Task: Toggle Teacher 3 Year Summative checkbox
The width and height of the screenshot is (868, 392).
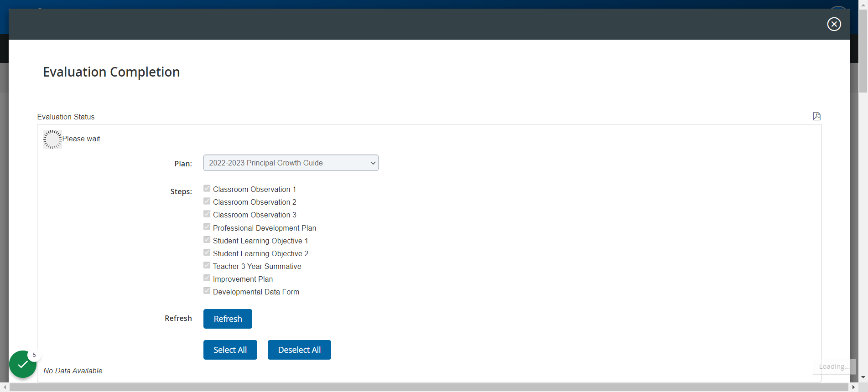Action: point(207,265)
